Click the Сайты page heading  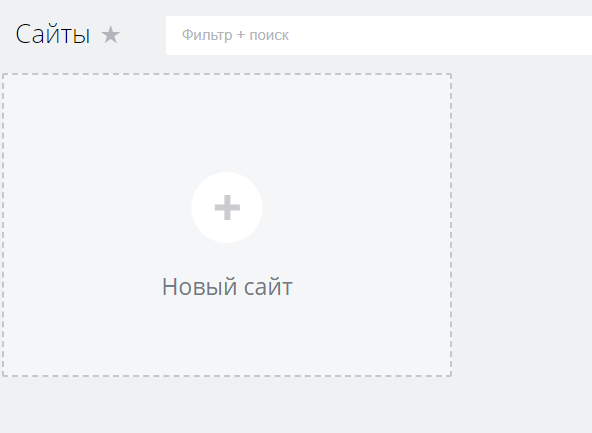click(53, 34)
